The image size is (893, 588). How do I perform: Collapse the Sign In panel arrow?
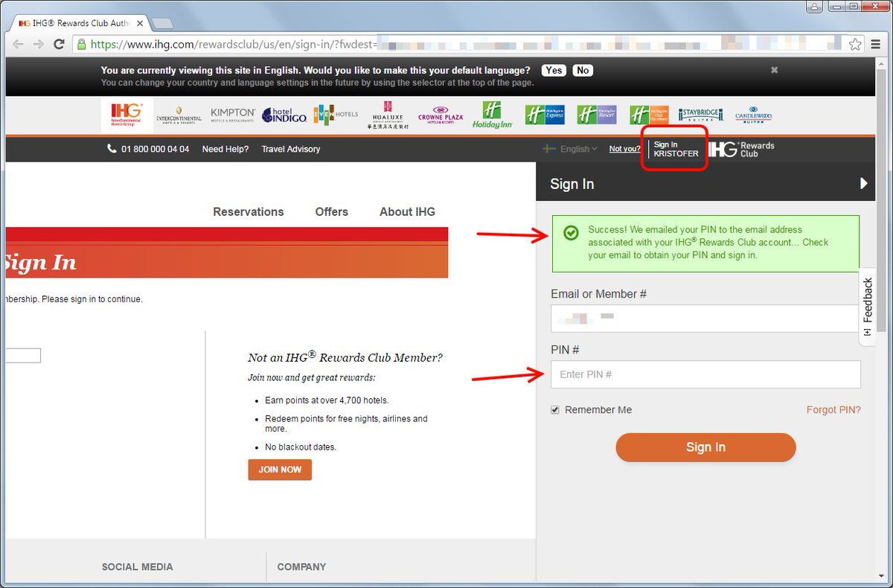pyautogui.click(x=863, y=183)
